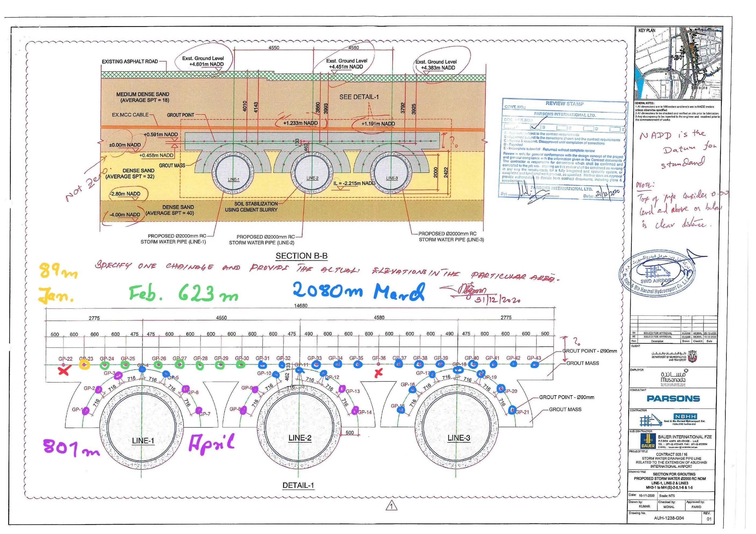Click the DETAIL-1 title label
The image size is (756, 534).
tap(298, 485)
